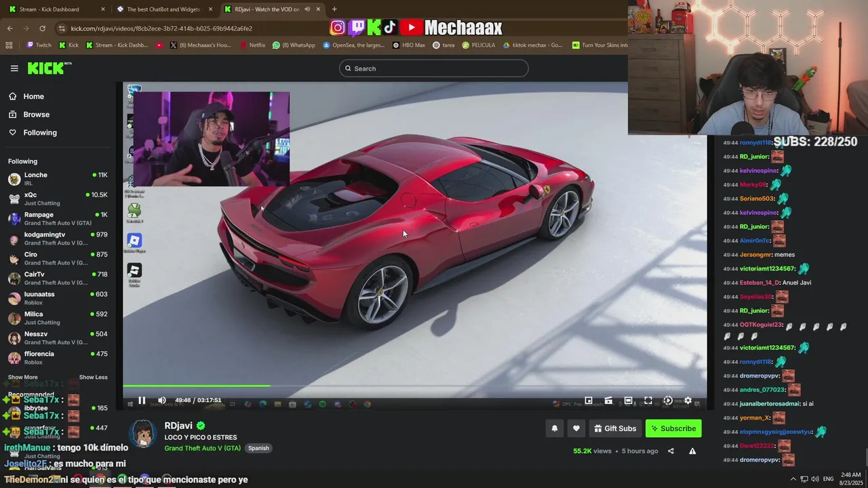Open the Mechaaax's X bookmark
Screen dimensions: 868x488
pyautogui.click(x=200, y=45)
